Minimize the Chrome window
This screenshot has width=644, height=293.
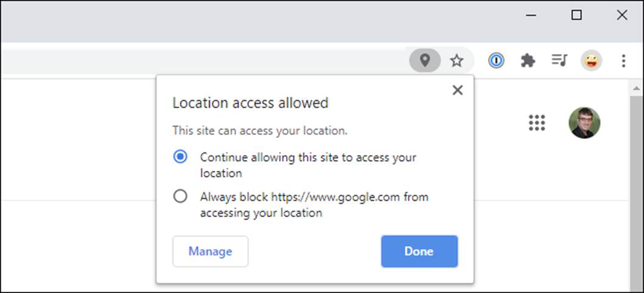pyautogui.click(x=531, y=16)
